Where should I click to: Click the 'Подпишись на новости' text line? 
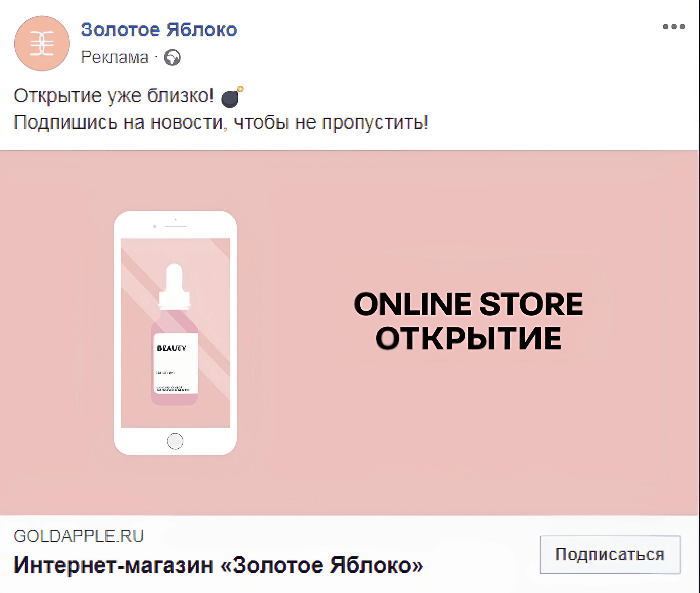pyautogui.click(x=221, y=122)
